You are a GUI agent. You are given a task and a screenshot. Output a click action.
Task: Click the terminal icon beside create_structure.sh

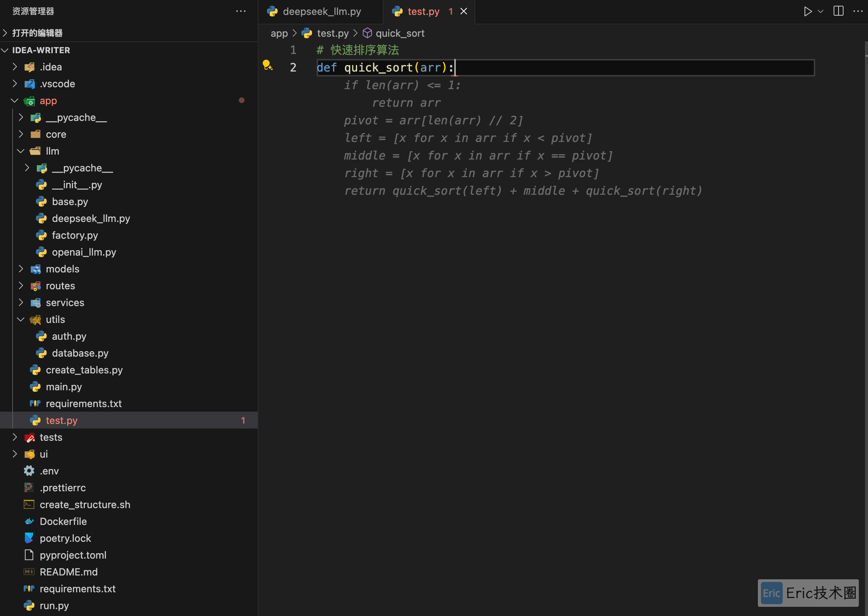[29, 505]
